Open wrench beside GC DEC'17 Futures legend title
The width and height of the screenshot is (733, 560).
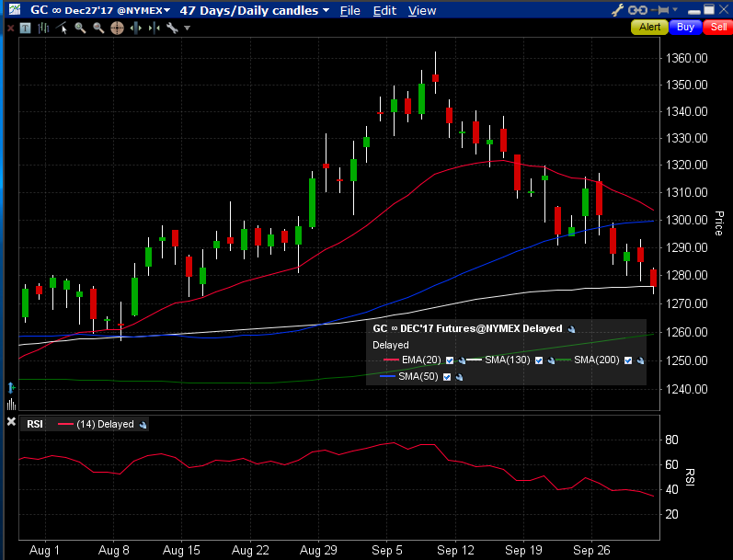point(572,329)
